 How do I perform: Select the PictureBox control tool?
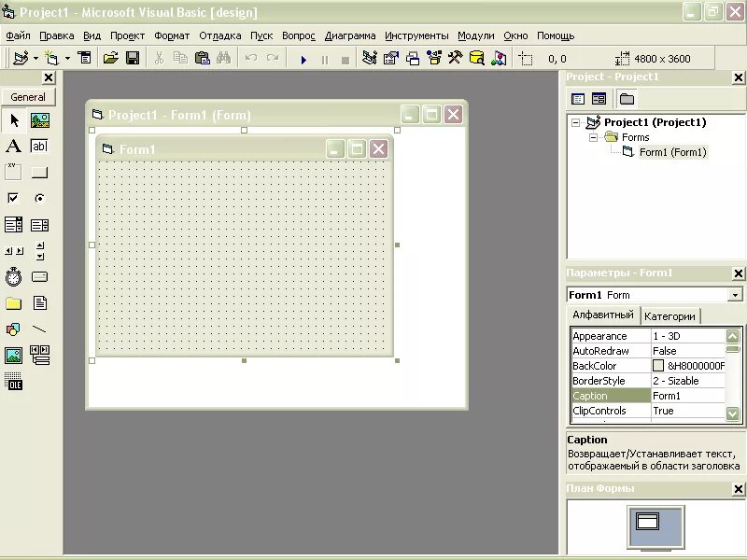pos(40,120)
